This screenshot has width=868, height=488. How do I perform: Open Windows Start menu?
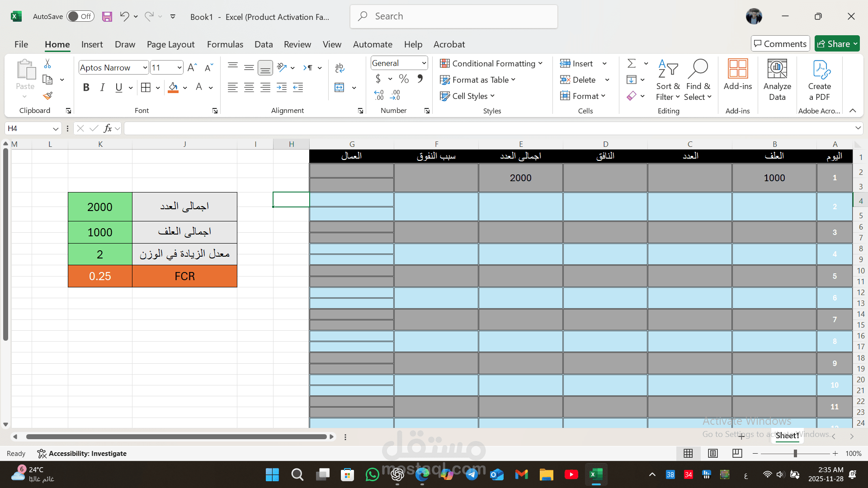tap(272, 474)
